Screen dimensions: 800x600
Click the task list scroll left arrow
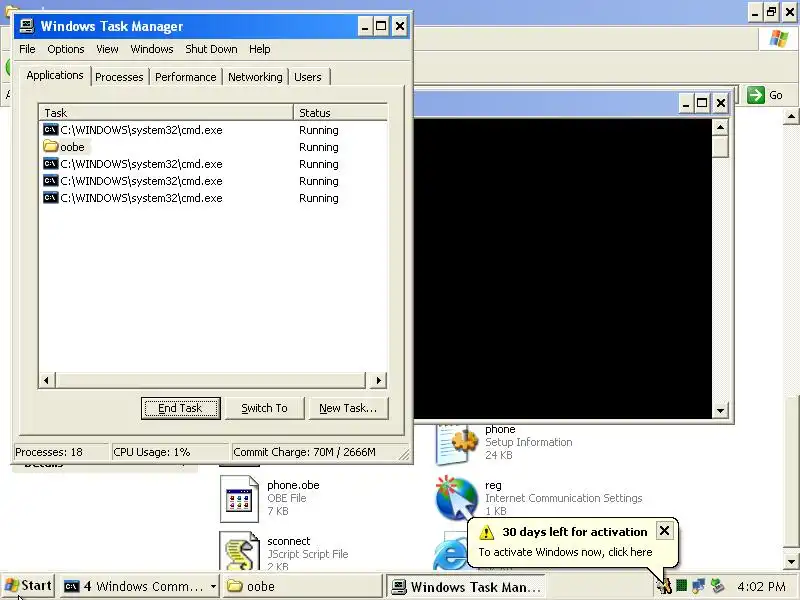pos(46,380)
